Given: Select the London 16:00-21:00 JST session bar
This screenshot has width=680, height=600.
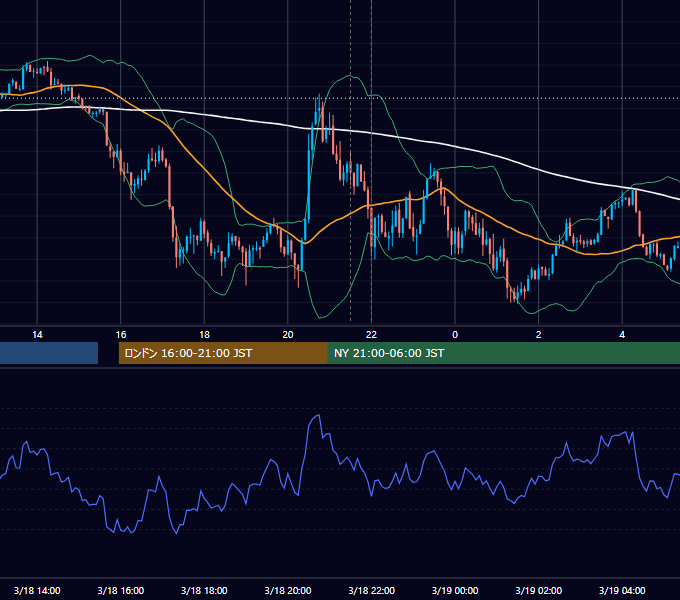Looking at the screenshot, I should [223, 353].
